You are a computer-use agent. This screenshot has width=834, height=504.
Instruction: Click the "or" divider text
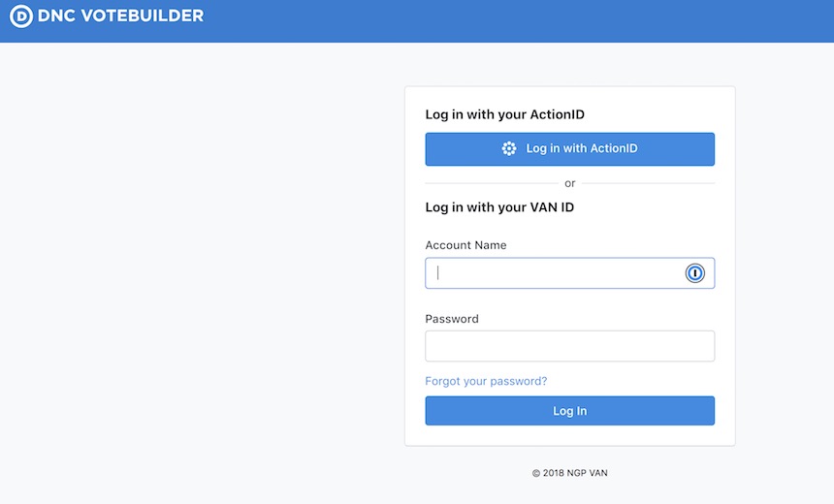tap(569, 183)
